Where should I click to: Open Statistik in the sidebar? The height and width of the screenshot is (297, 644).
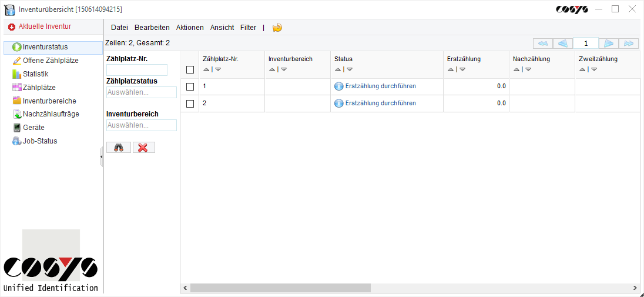[x=35, y=74]
